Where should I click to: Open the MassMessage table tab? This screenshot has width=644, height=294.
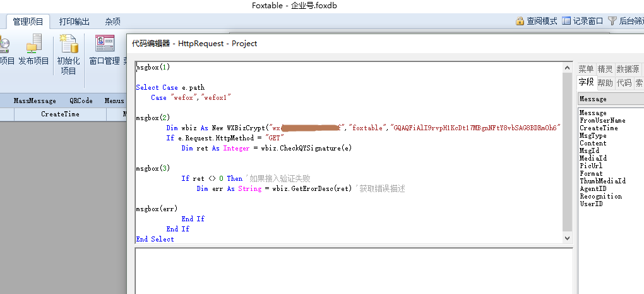[x=35, y=101]
